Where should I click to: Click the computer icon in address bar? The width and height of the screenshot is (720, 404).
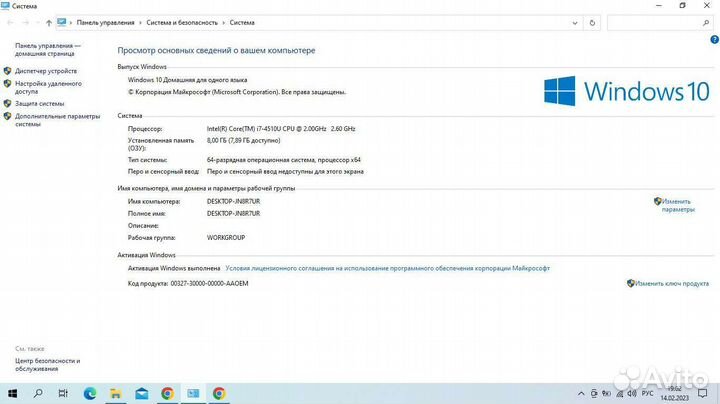[x=62, y=22]
